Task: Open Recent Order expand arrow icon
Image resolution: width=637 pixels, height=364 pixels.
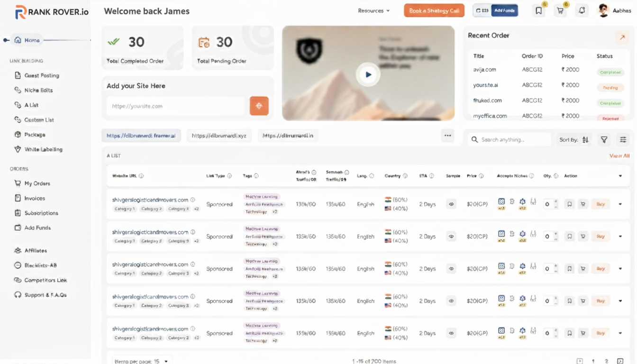Action: 622,37
